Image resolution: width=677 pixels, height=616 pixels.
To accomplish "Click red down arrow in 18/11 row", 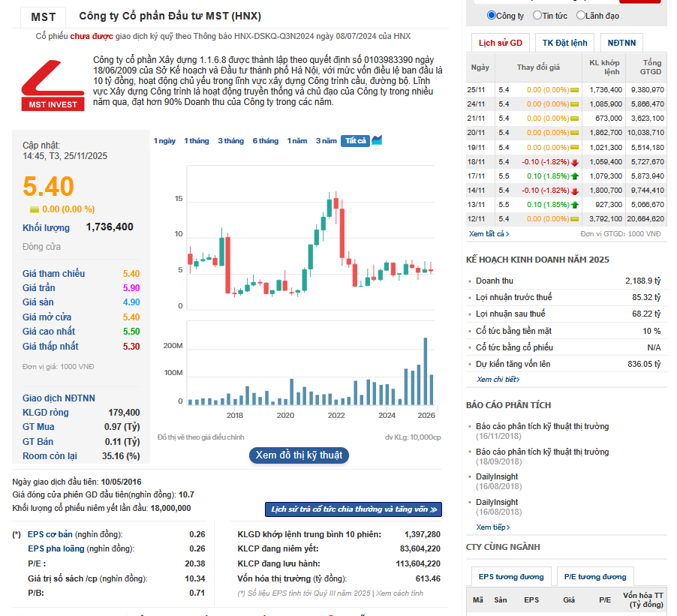I will 575,162.
